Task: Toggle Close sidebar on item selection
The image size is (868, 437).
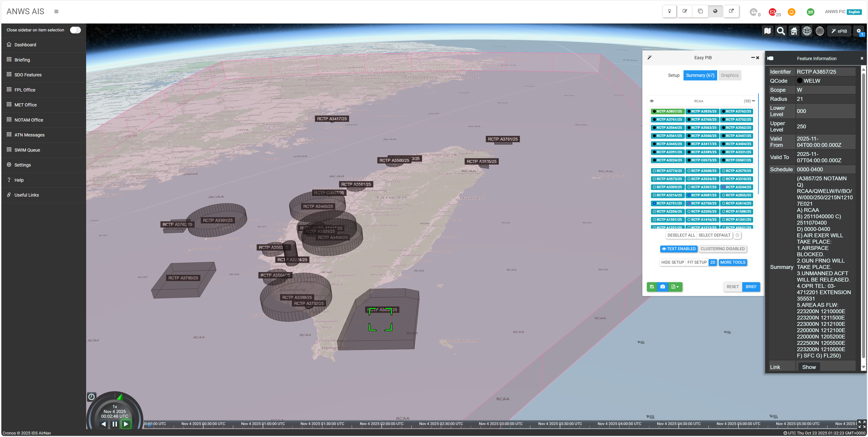Action: 75,30
